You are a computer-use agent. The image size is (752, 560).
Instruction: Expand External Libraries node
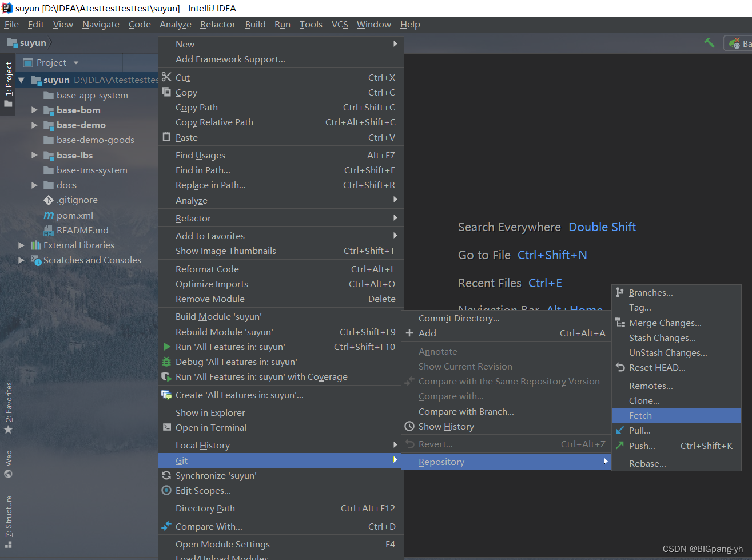click(21, 245)
